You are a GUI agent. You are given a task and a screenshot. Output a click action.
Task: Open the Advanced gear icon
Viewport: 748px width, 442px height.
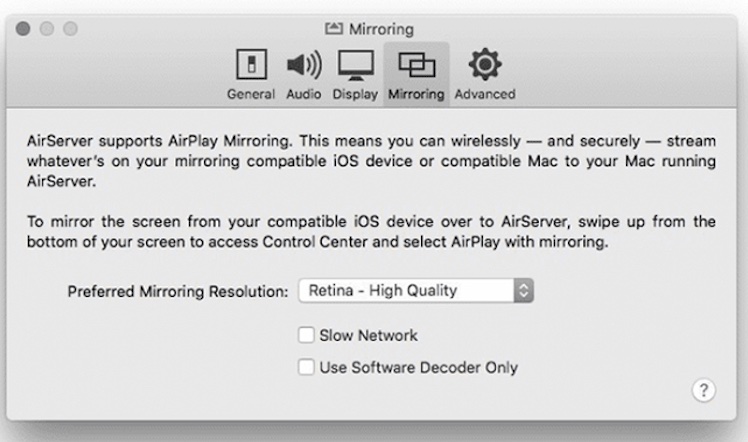485,66
